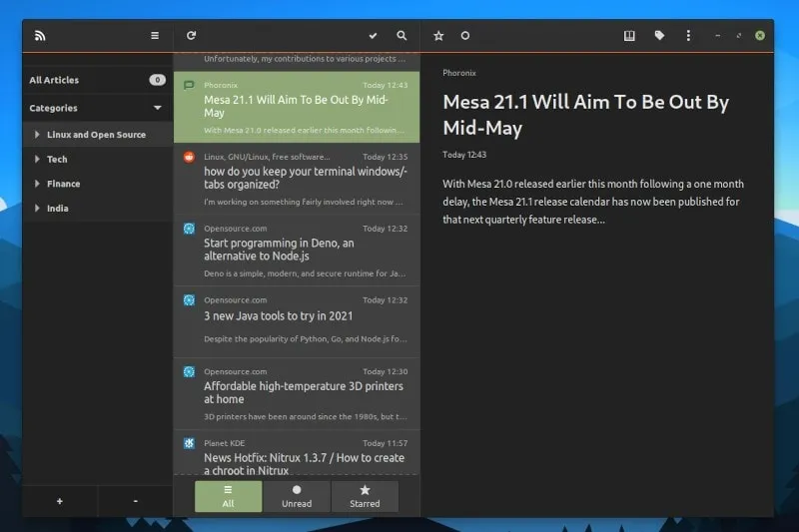The height and width of the screenshot is (532, 799).
Task: Expand the Tech category
Action: [38, 160]
